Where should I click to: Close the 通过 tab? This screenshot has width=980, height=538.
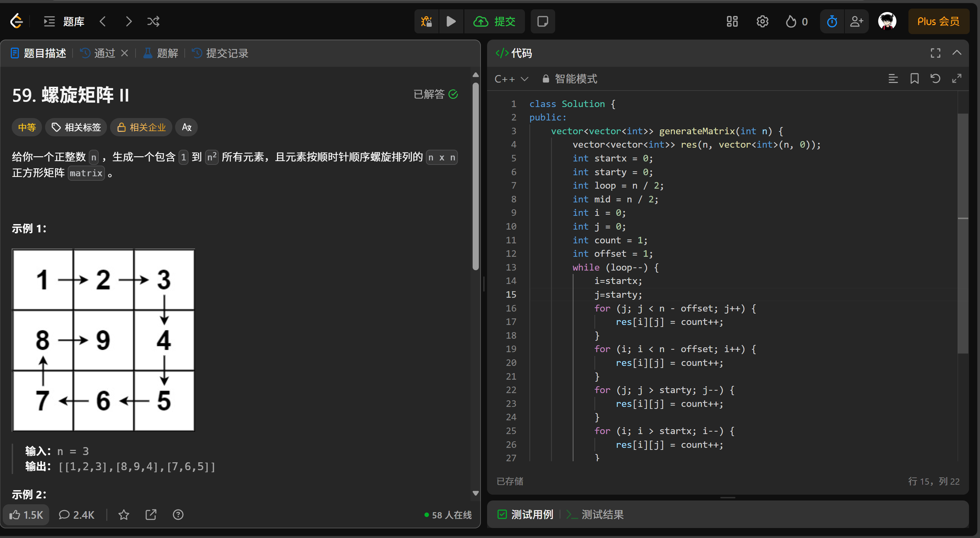[x=125, y=53]
